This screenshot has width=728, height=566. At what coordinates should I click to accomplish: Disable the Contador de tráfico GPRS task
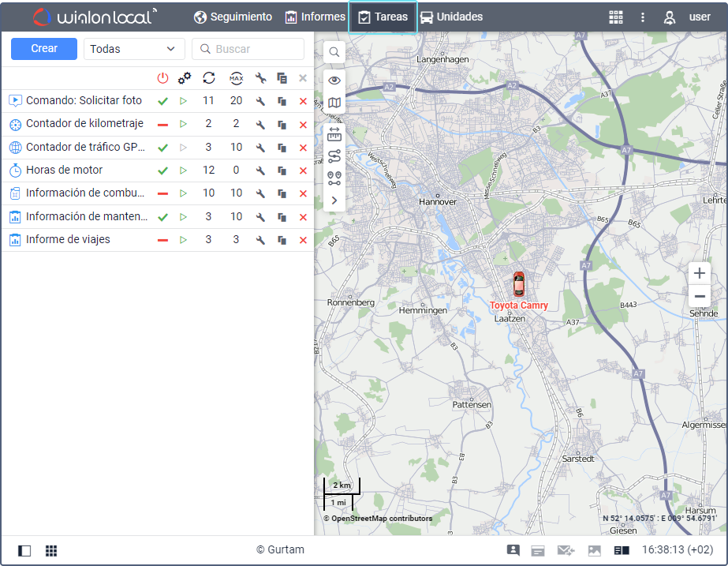[x=162, y=148]
